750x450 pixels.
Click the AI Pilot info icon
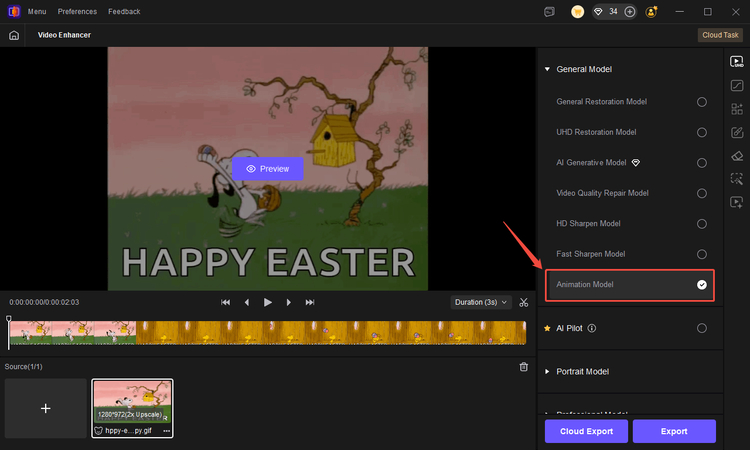(x=592, y=328)
